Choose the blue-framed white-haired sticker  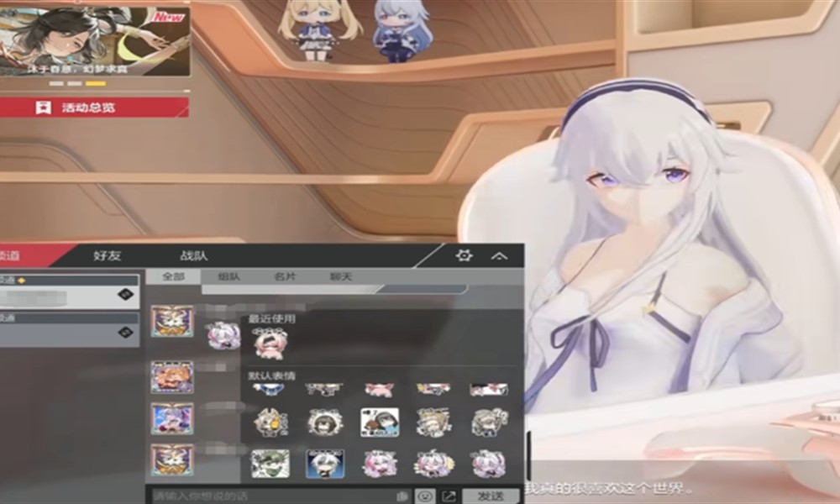[325, 463]
